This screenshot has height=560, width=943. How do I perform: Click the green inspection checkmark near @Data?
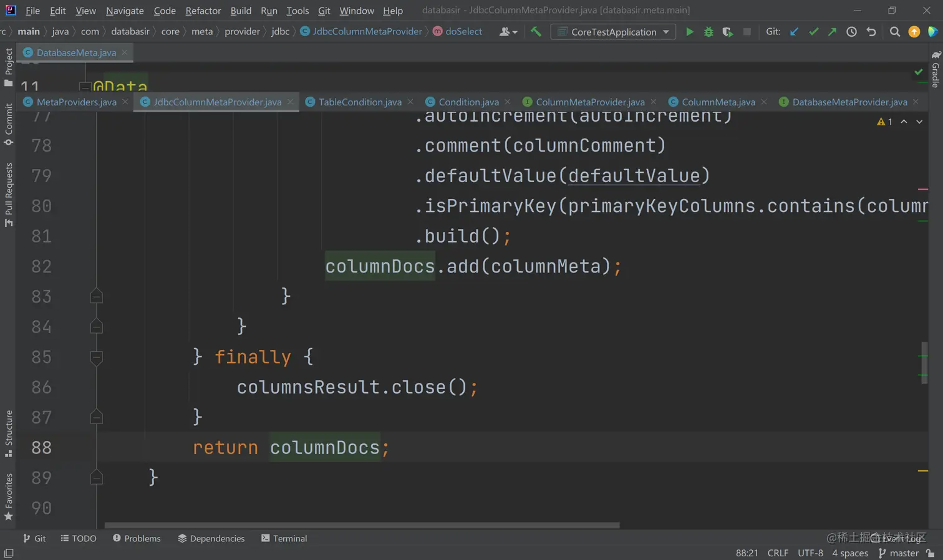coord(919,72)
